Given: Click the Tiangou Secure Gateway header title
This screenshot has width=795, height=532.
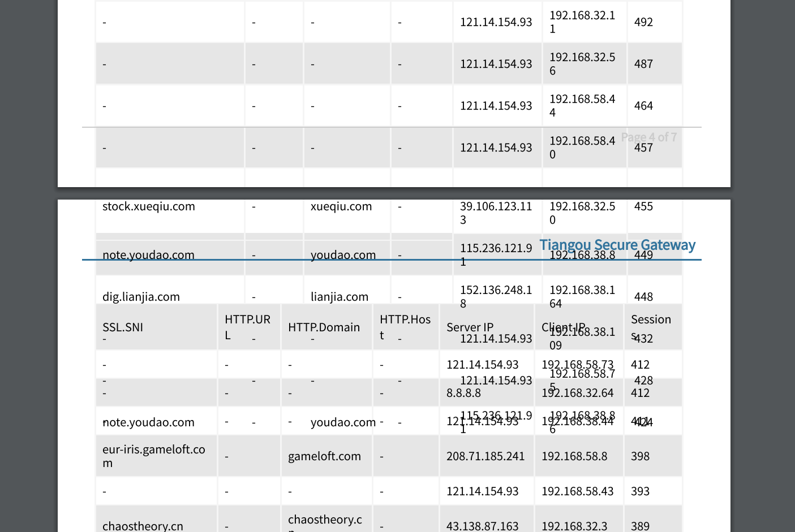Looking at the screenshot, I should click(x=617, y=245).
